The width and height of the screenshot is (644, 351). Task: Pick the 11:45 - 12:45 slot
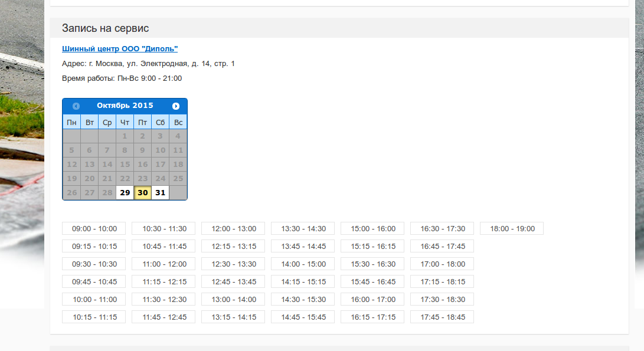tap(164, 317)
